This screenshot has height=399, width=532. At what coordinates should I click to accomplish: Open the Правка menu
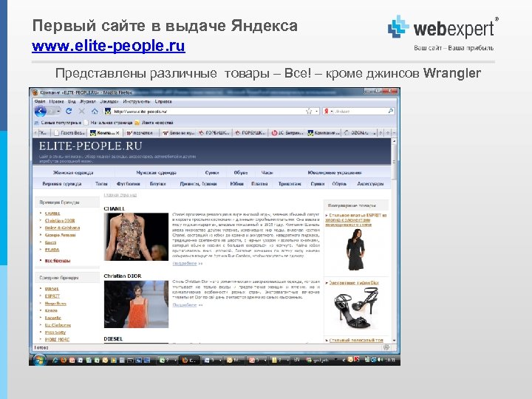tap(56, 101)
